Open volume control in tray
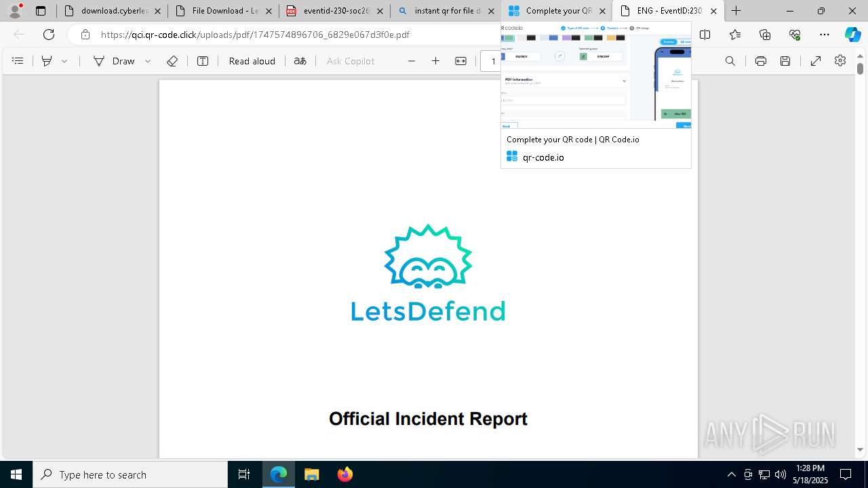 781,474
